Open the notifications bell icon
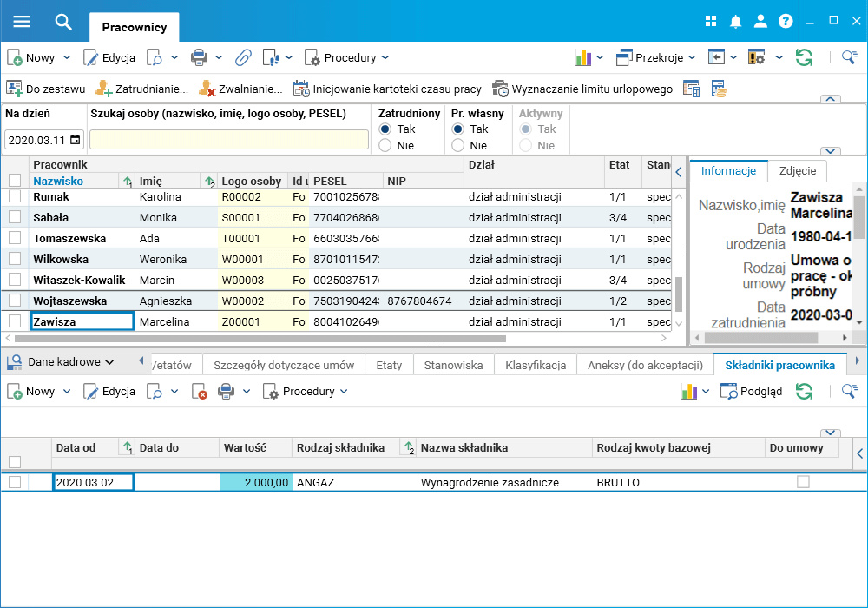Viewport: 868px width, 608px height. point(736,22)
